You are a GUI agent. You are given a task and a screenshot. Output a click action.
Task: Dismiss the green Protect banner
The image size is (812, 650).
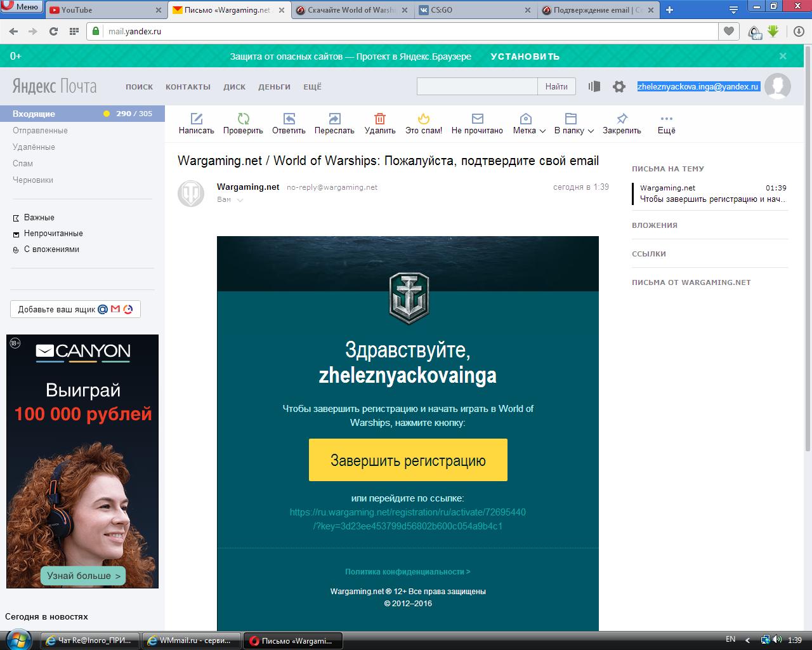coord(783,56)
